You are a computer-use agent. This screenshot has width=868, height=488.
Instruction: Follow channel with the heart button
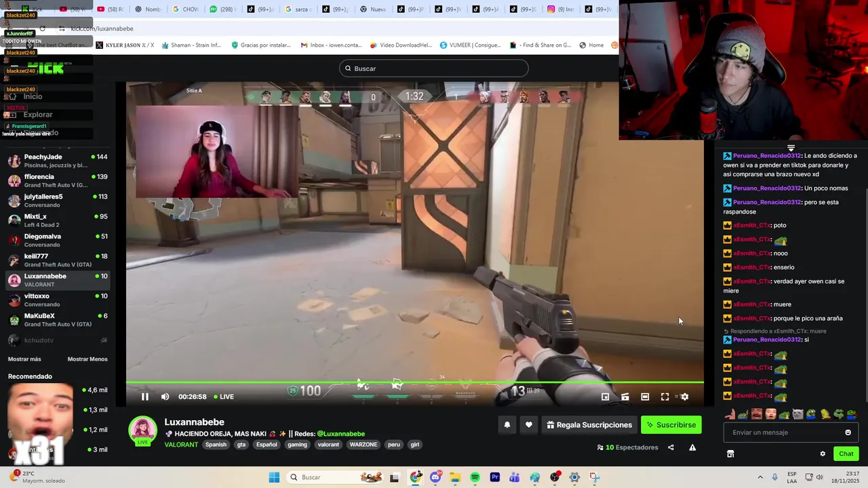coord(529,425)
